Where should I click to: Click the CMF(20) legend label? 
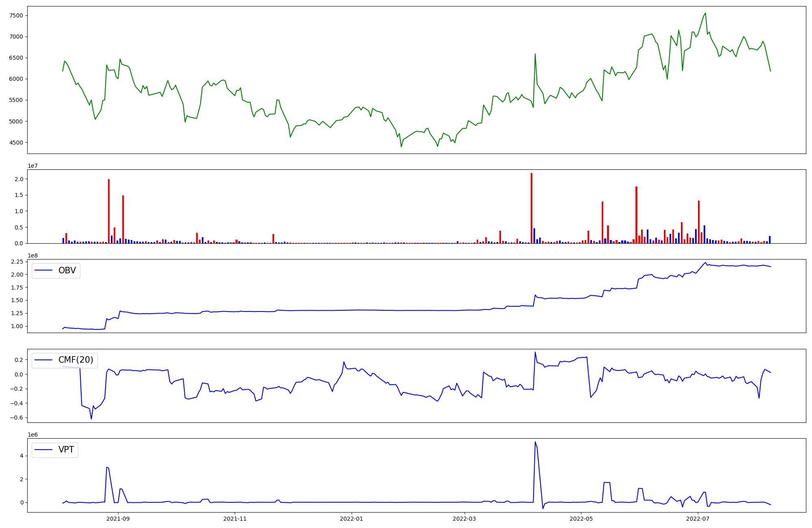76,360
